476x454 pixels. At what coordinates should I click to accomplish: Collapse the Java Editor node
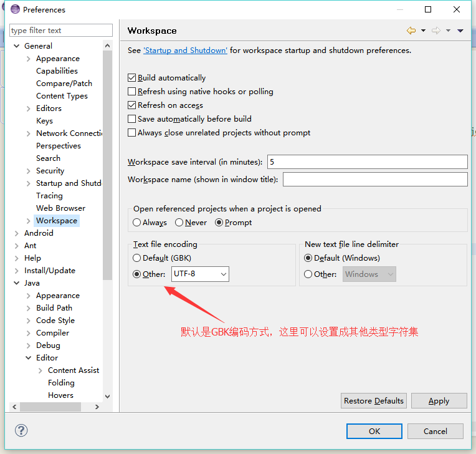[x=29, y=358]
